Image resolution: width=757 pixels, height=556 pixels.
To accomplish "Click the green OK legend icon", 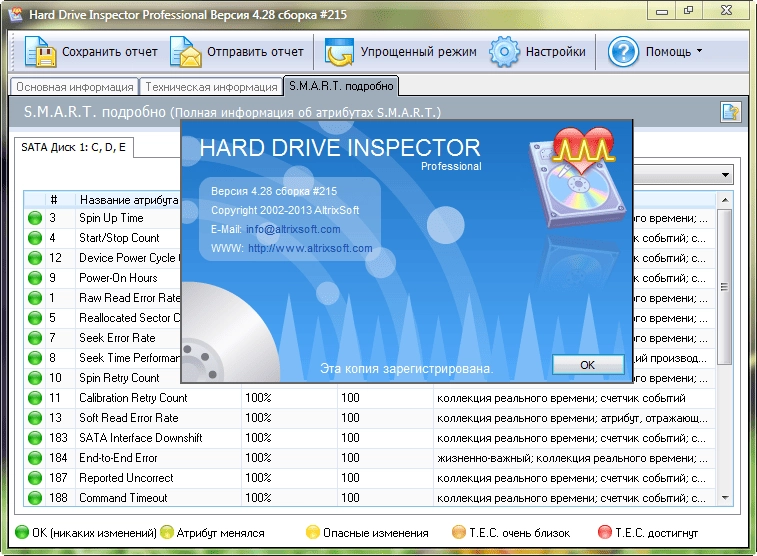I will [22, 532].
